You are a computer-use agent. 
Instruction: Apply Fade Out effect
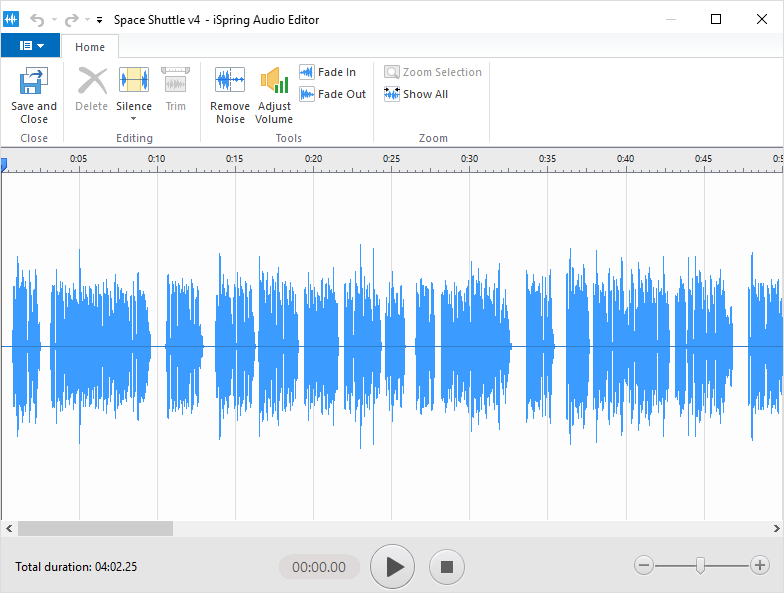point(333,94)
